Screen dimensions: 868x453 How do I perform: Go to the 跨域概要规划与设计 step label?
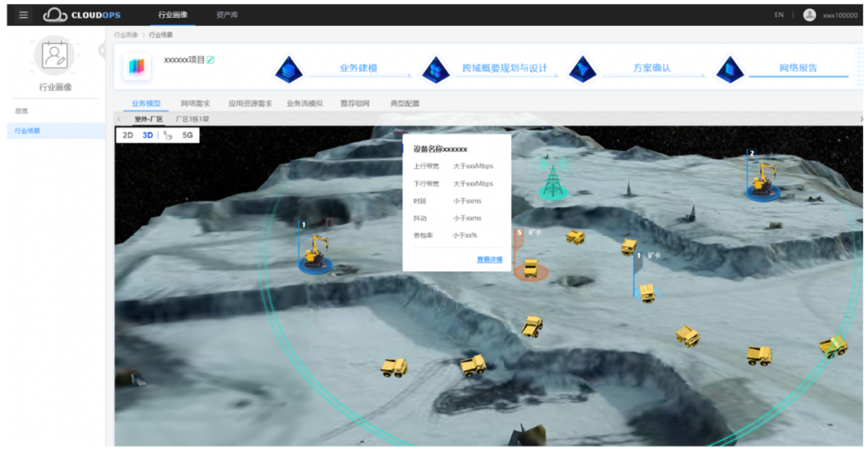[504, 68]
